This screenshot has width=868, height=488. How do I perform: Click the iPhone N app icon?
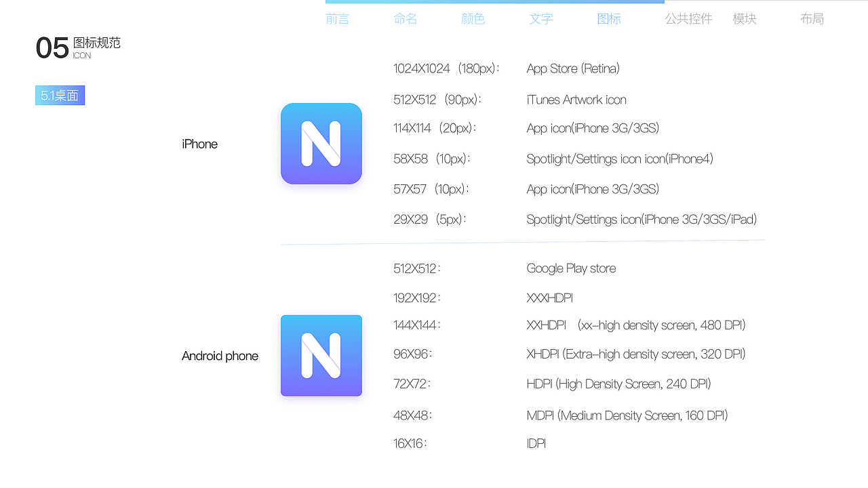321,144
